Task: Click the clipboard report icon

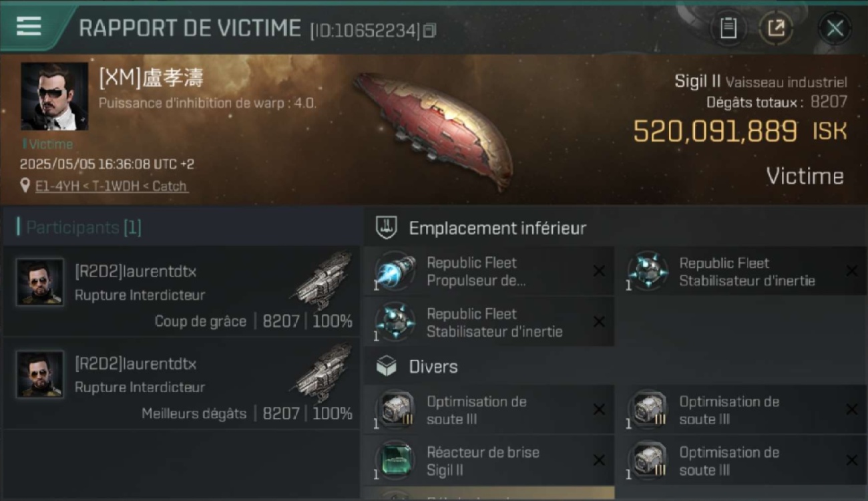Action: click(728, 28)
